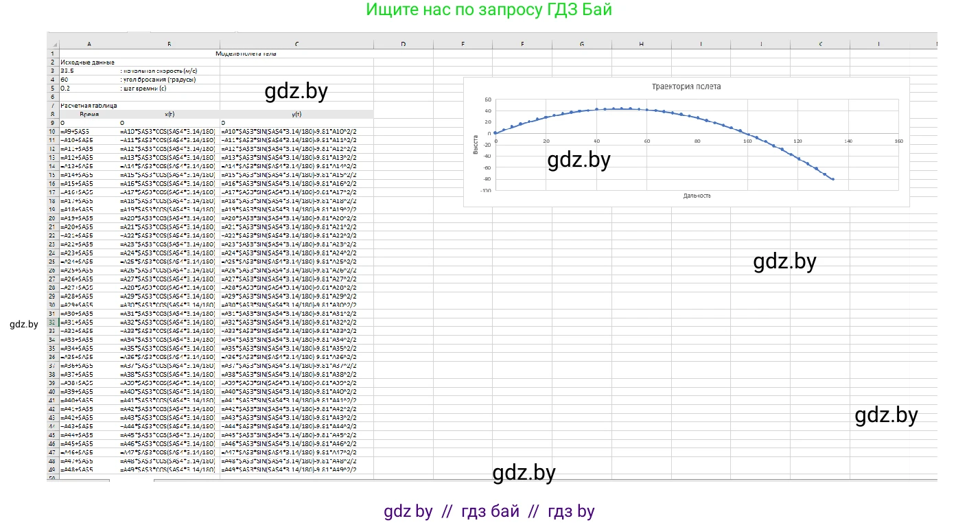Click the 'Дальность' horizontal axis title
The image size is (980, 523).
point(697,196)
